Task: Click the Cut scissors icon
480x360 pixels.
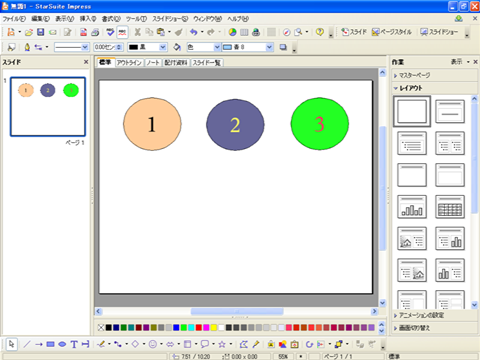Action: point(137,32)
